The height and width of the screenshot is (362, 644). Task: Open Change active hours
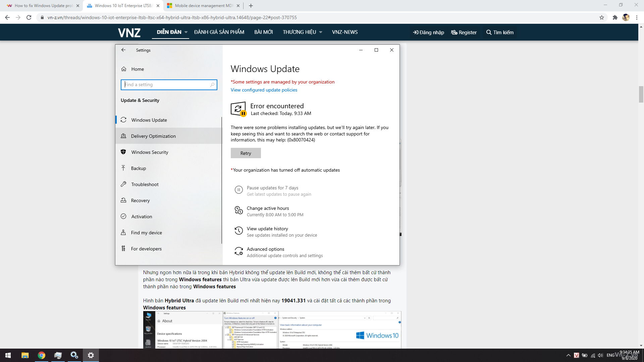pos(275,211)
